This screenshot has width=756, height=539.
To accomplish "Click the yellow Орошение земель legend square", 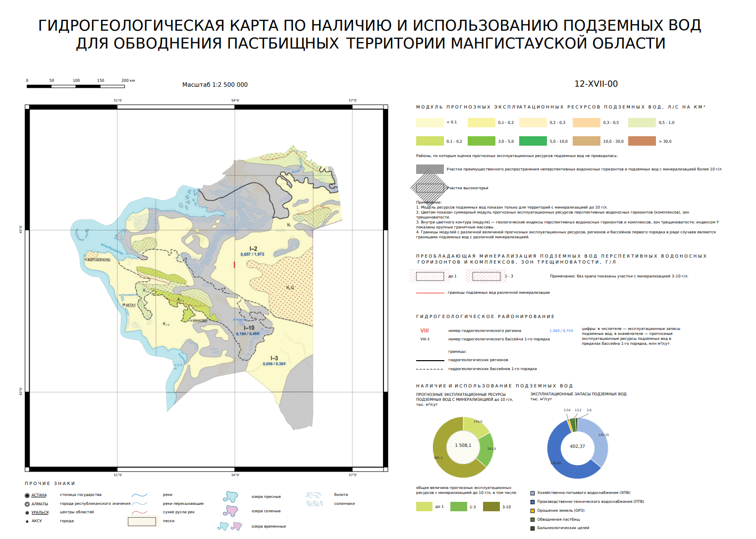I will 533,511.
